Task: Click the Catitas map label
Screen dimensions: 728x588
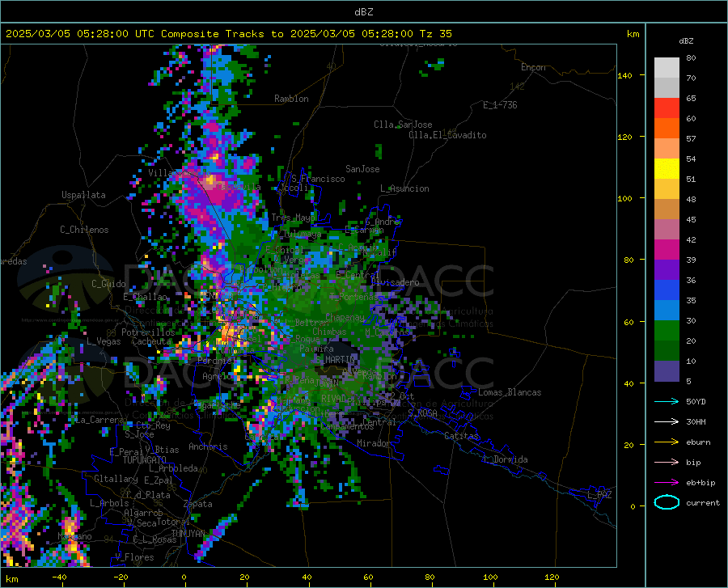Action: click(x=461, y=436)
